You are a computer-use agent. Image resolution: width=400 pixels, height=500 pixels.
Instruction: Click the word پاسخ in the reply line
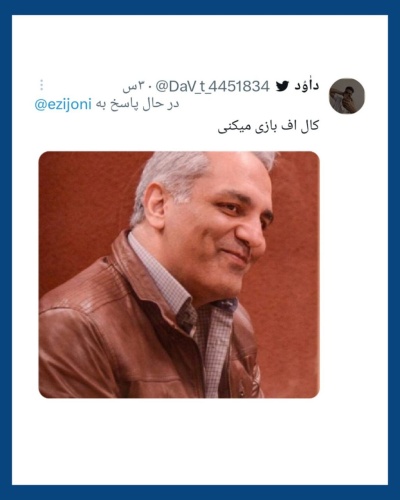coord(126,106)
